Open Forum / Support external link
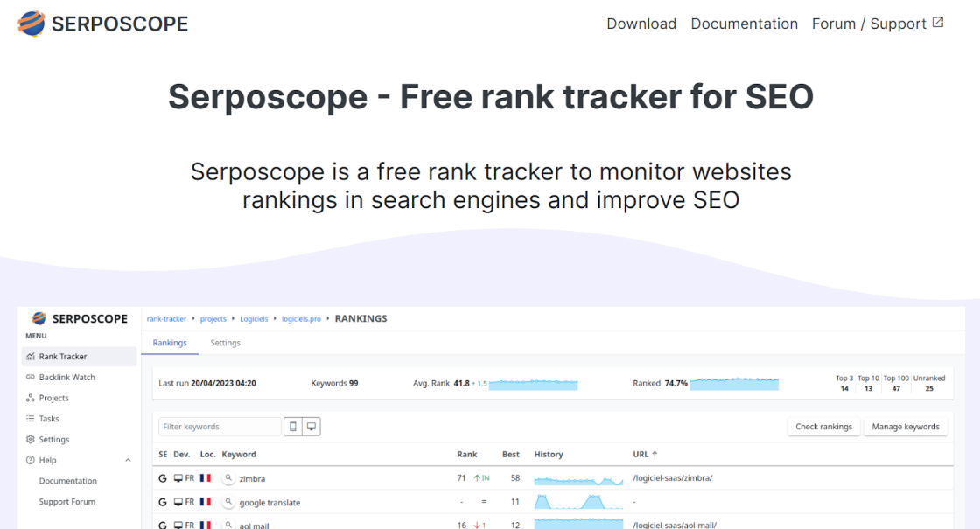Screen dimensions: 980x529 point(877,24)
